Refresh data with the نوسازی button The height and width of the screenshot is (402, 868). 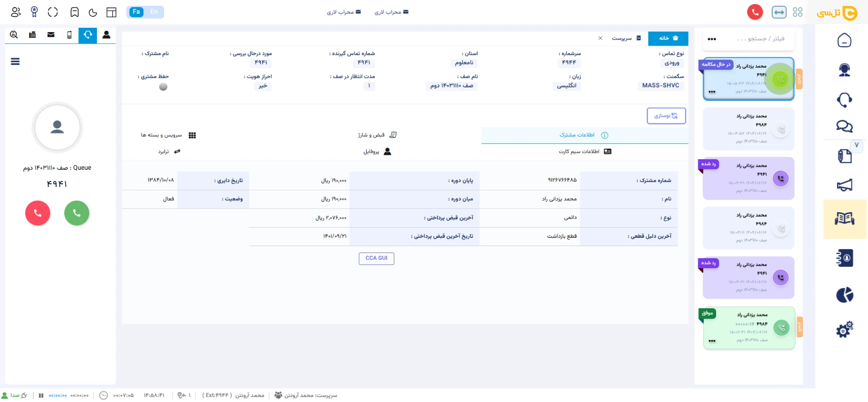(x=666, y=115)
